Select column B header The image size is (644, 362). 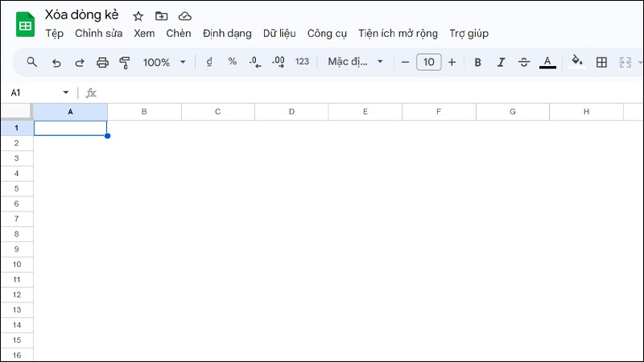click(x=144, y=112)
